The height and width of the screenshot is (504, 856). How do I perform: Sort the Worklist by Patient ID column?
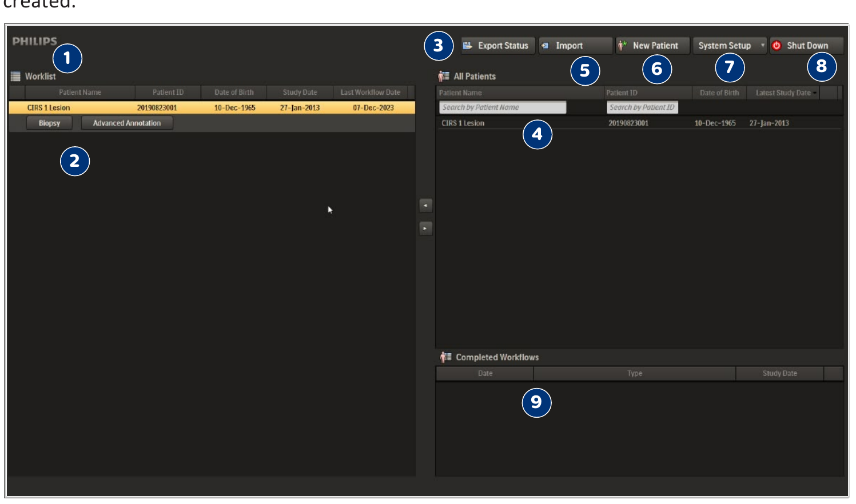tap(168, 93)
